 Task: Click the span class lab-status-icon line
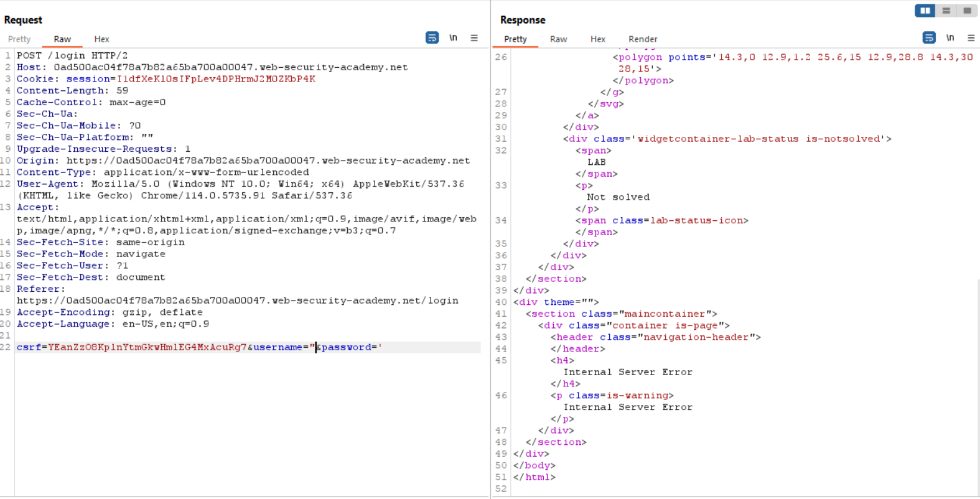click(x=662, y=221)
